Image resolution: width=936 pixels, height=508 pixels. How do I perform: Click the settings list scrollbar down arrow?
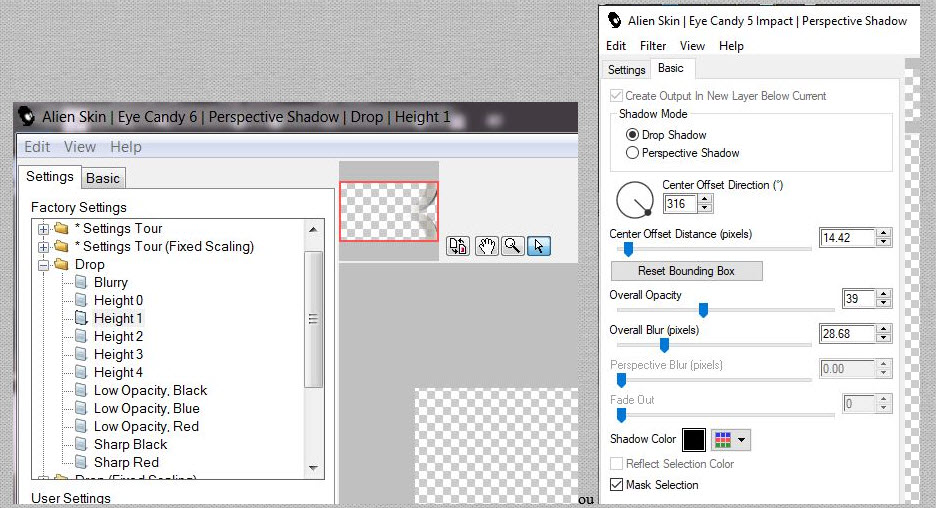pyautogui.click(x=313, y=469)
